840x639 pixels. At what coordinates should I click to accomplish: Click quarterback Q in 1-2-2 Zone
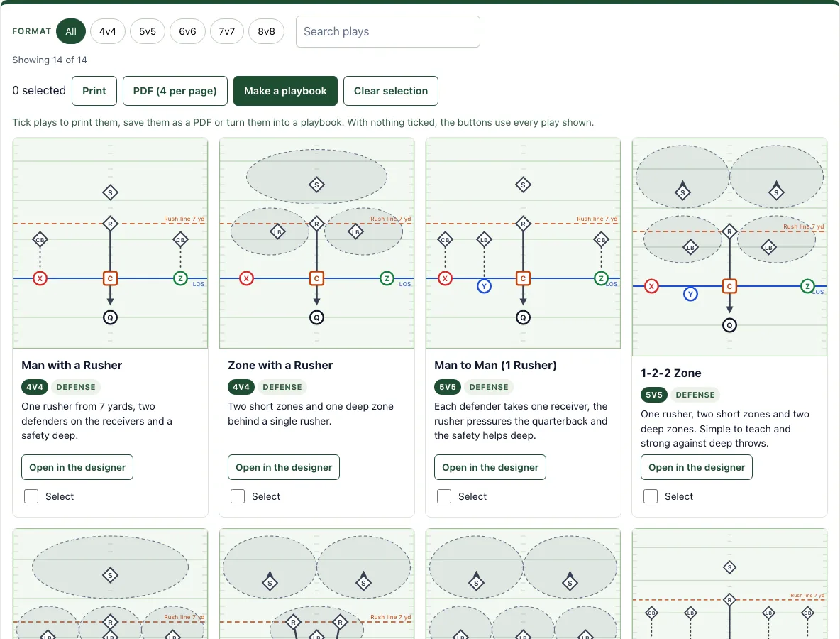coord(729,325)
